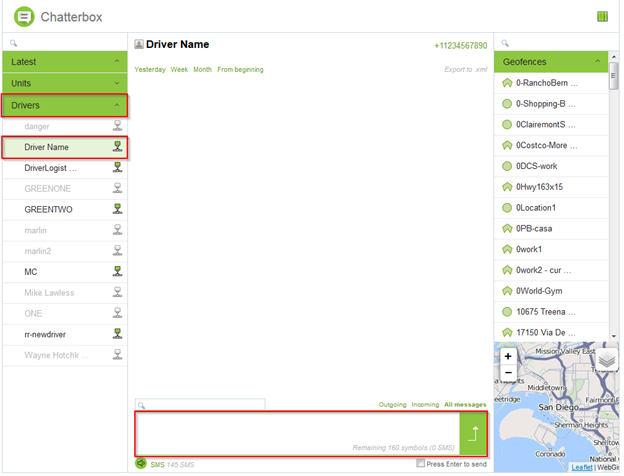This screenshot has width=624, height=476.
Task: Switch to From beginning history view
Action: 240,70
